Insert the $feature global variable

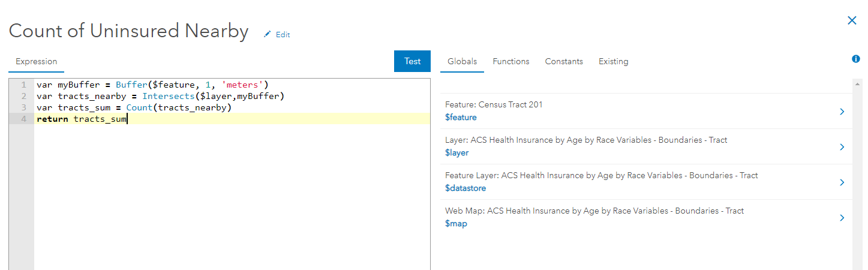(x=461, y=118)
